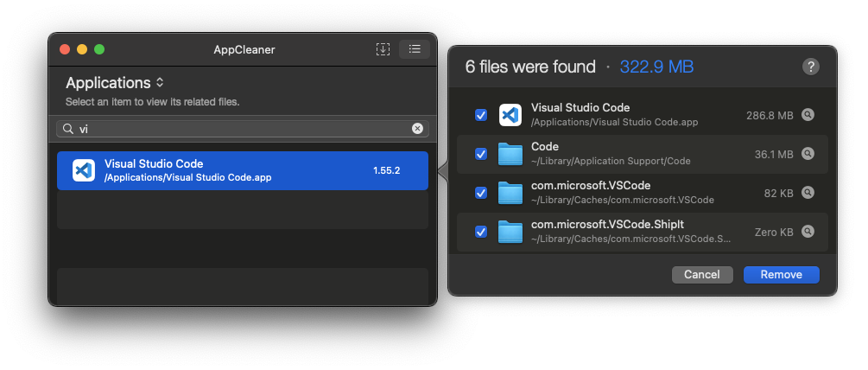Click the AppCleaner window title

coord(244,50)
